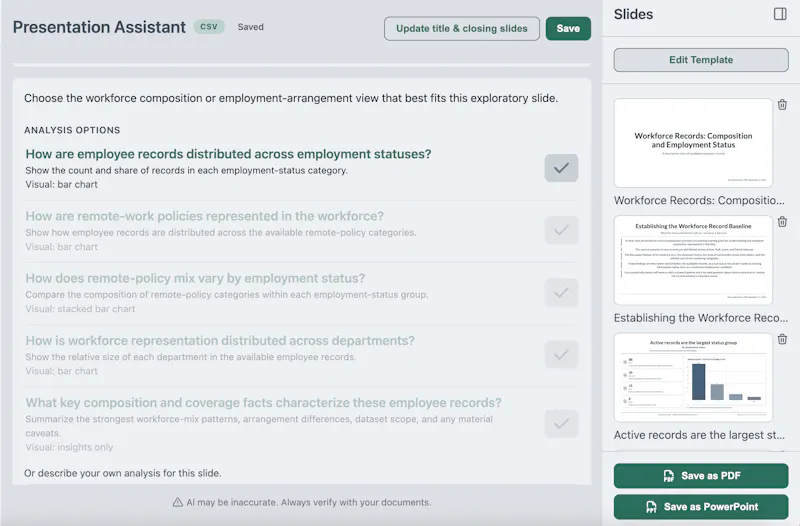The width and height of the screenshot is (800, 526).
Task: Export with Save as PowerPoint
Action: (x=701, y=507)
